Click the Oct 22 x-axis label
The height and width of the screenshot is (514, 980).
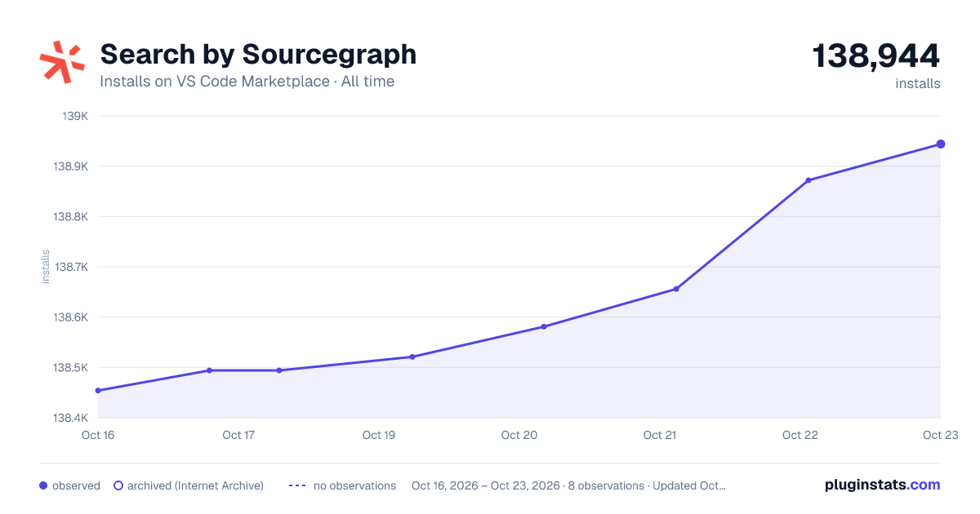pos(800,435)
